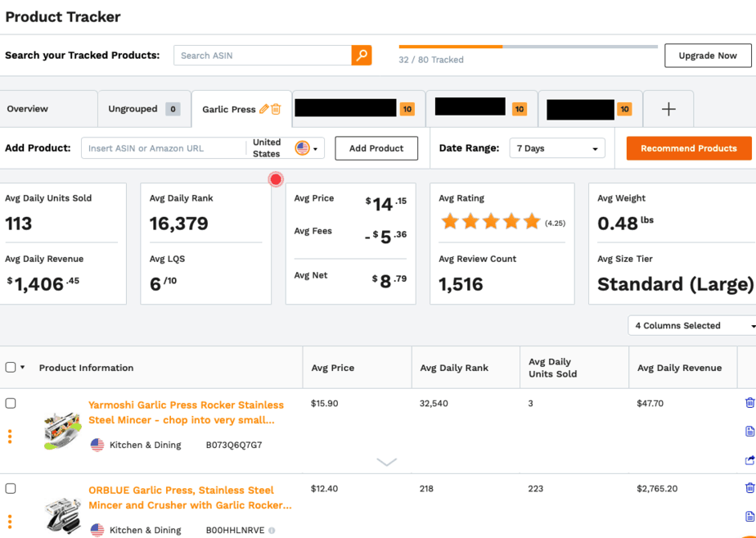Open the notes document icon in the Yarmoshi row
This screenshot has width=756, height=538.
pyautogui.click(x=749, y=431)
